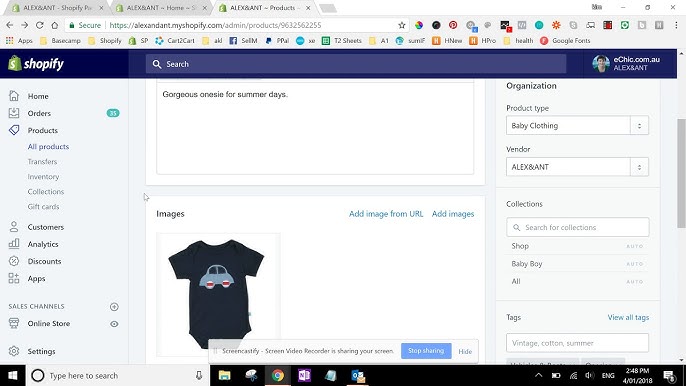Open Transfers under Products

42,161
